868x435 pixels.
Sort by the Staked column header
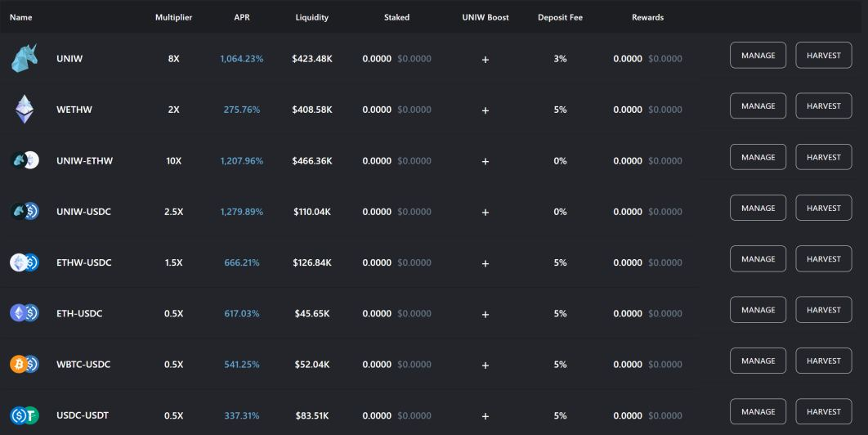coord(397,17)
